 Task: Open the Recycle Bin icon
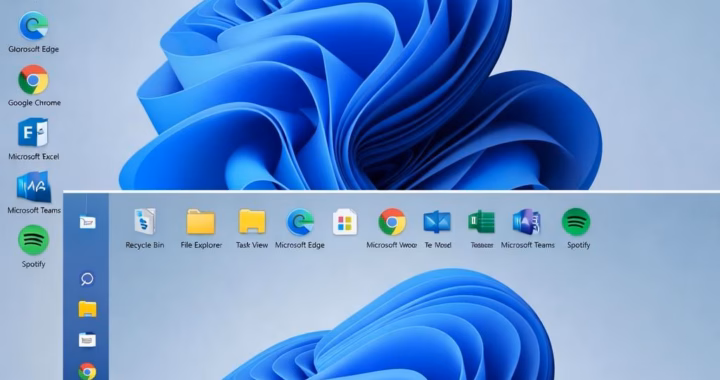pyautogui.click(x=145, y=222)
